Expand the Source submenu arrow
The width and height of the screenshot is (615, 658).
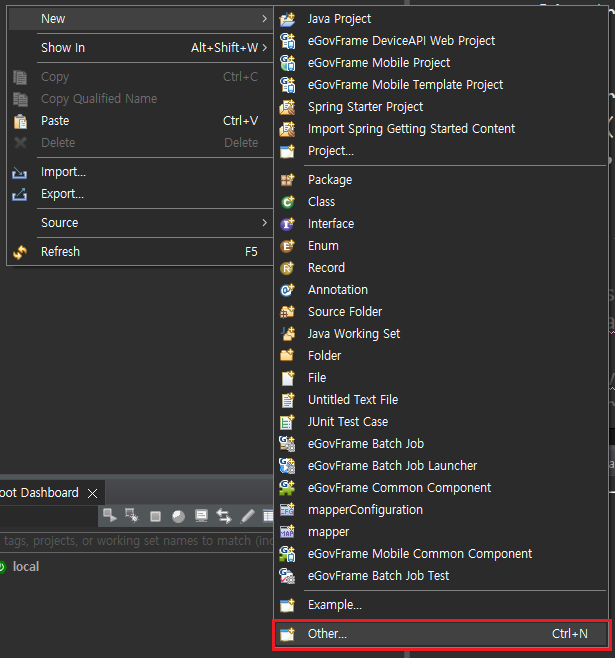pos(264,223)
